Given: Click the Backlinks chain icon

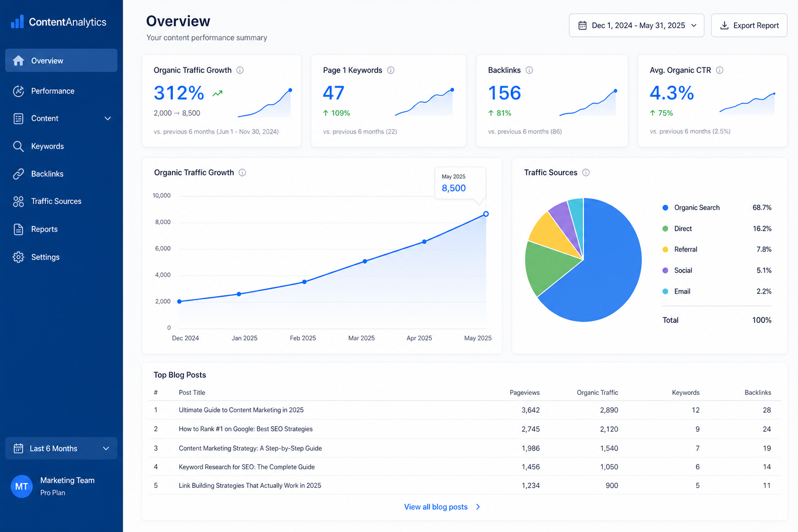Looking at the screenshot, I should click(x=18, y=174).
